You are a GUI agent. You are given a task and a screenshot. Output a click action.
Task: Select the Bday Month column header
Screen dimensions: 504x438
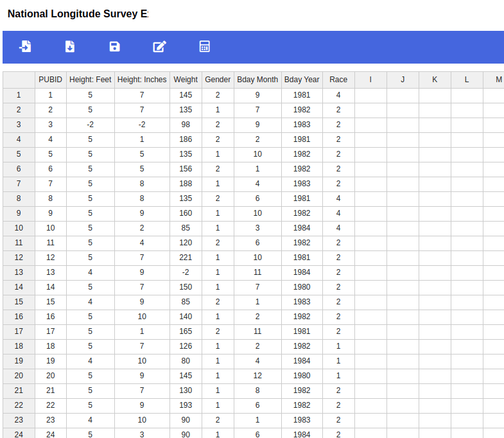click(x=257, y=80)
